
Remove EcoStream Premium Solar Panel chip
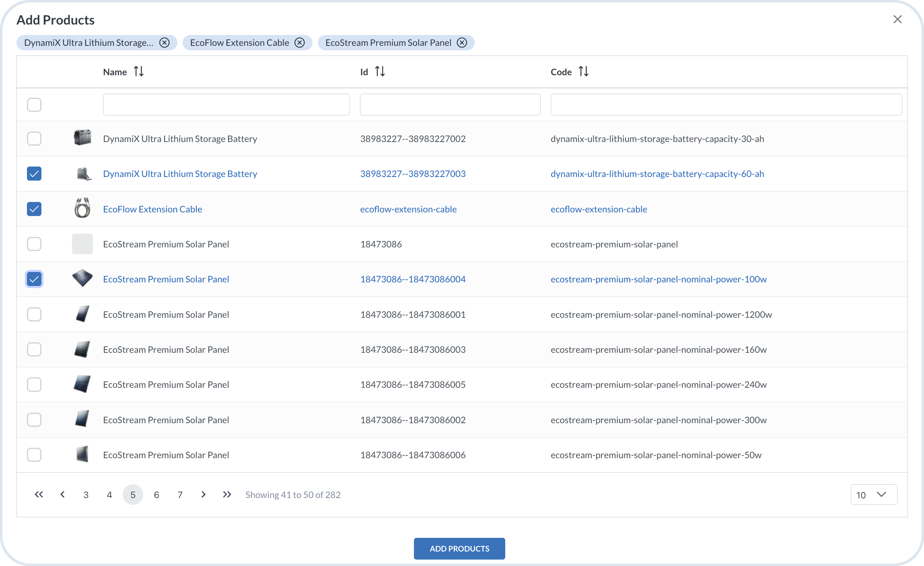pos(462,43)
